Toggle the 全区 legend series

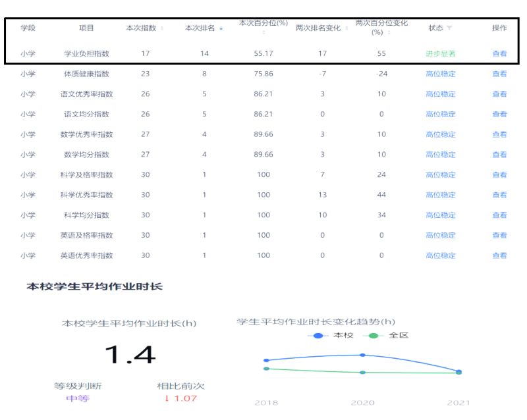coord(386,335)
